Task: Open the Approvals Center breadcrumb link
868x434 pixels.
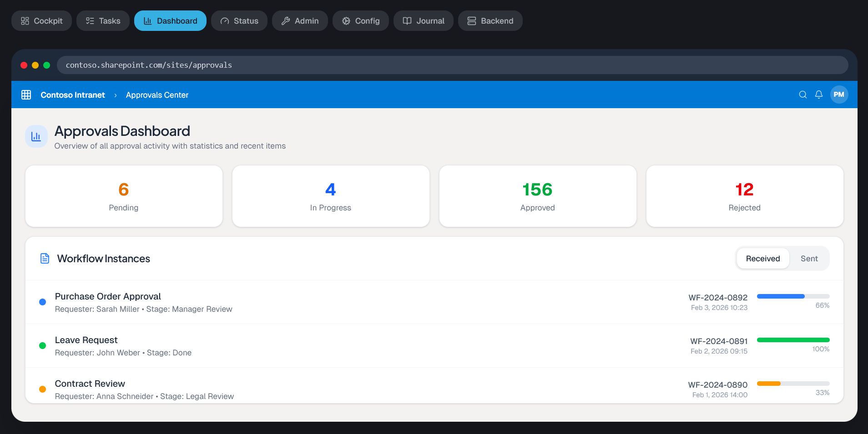Action: tap(156, 95)
